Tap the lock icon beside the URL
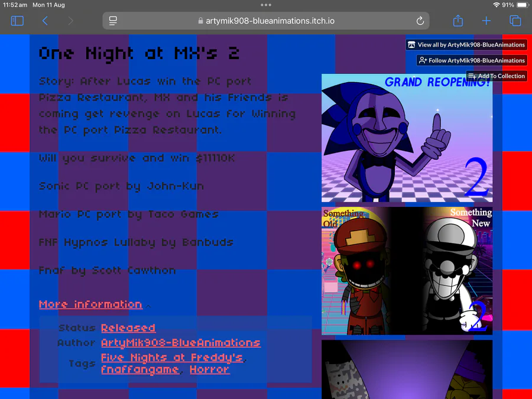This screenshot has width=532, height=399. [200, 21]
